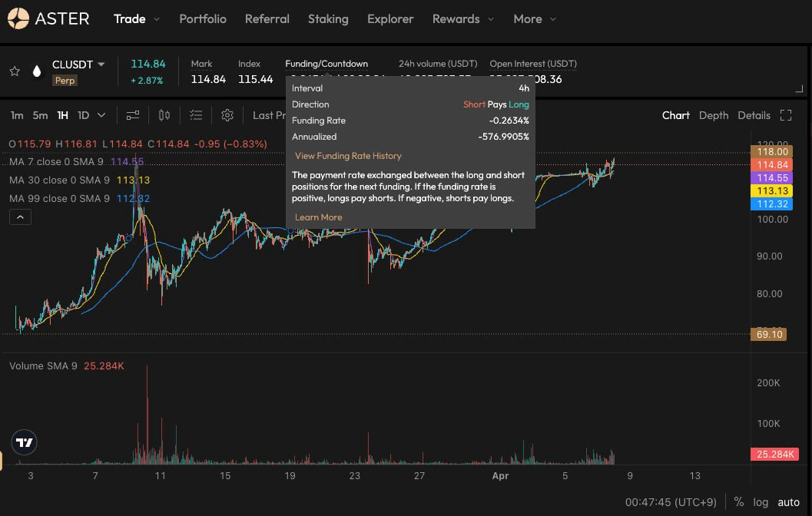Change chart type via candlestick icon
Screen dimensions: 812x516
click(164, 115)
